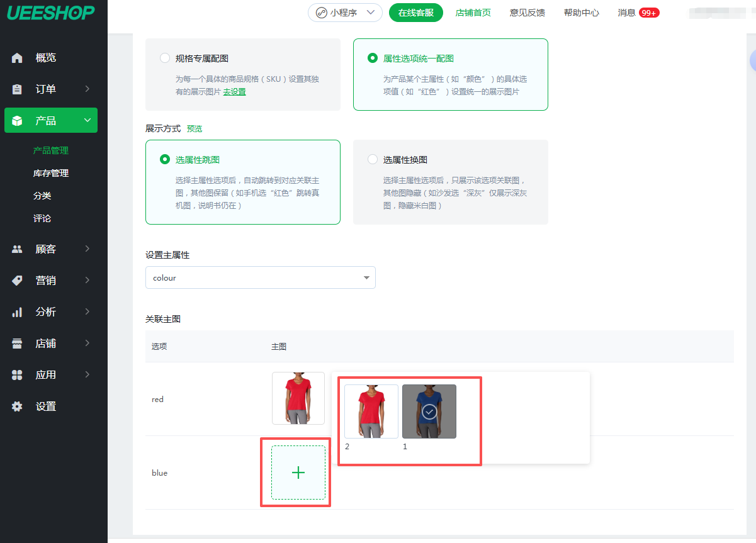Open 库存管理 in the sidebar

pyautogui.click(x=51, y=173)
